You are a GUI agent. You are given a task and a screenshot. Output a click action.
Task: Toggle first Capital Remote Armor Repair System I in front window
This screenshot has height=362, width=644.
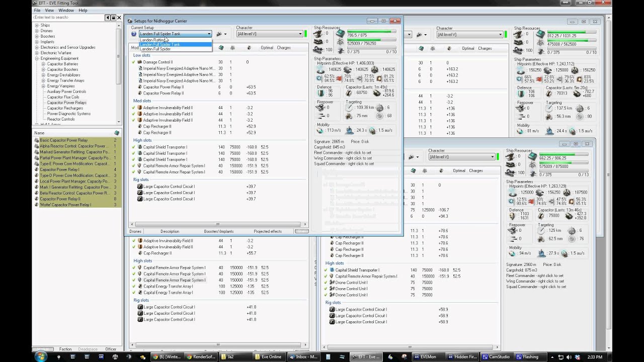[x=134, y=166]
